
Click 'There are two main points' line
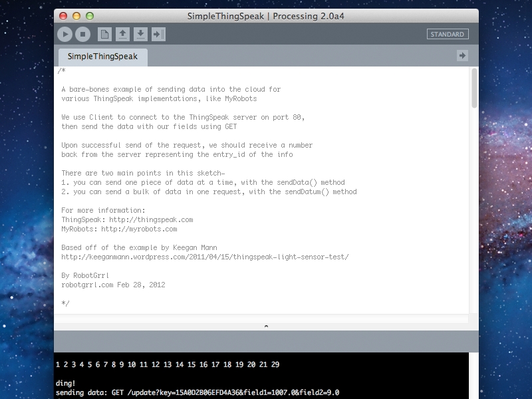143,173
